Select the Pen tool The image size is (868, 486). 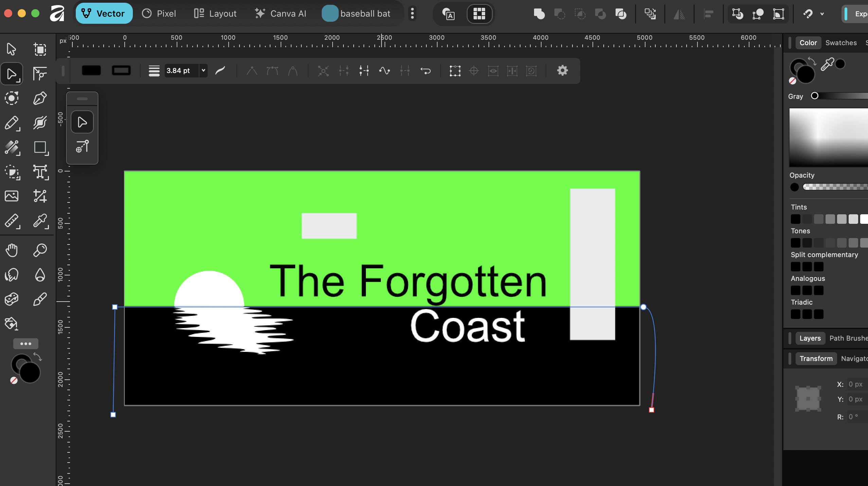coord(40,98)
